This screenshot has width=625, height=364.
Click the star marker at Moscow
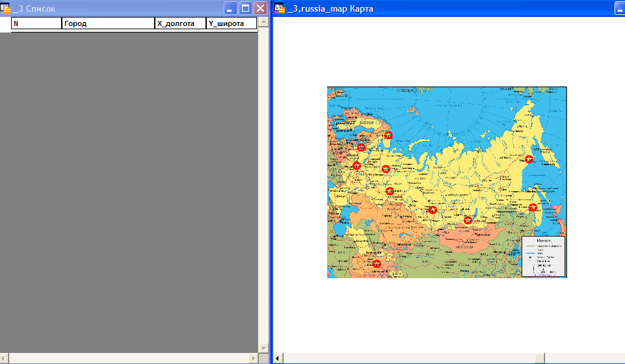point(357,166)
